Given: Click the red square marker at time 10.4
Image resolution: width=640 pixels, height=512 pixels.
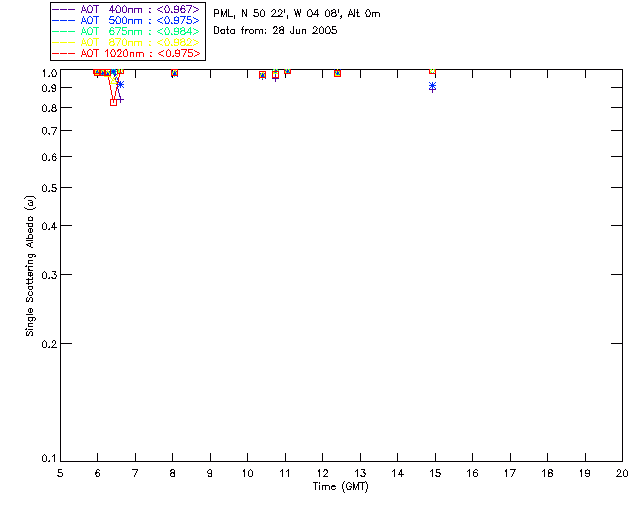Looking at the screenshot, I should click(x=262, y=75).
